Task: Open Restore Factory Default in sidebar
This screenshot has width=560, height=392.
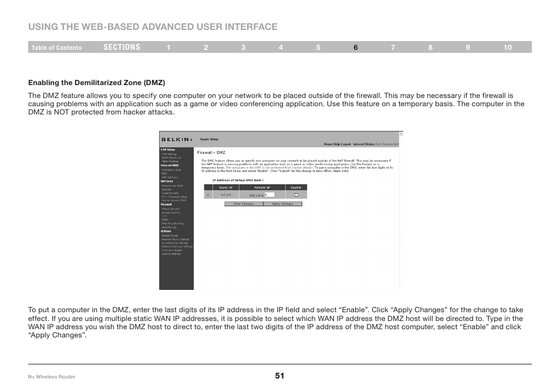Action: 176,239
